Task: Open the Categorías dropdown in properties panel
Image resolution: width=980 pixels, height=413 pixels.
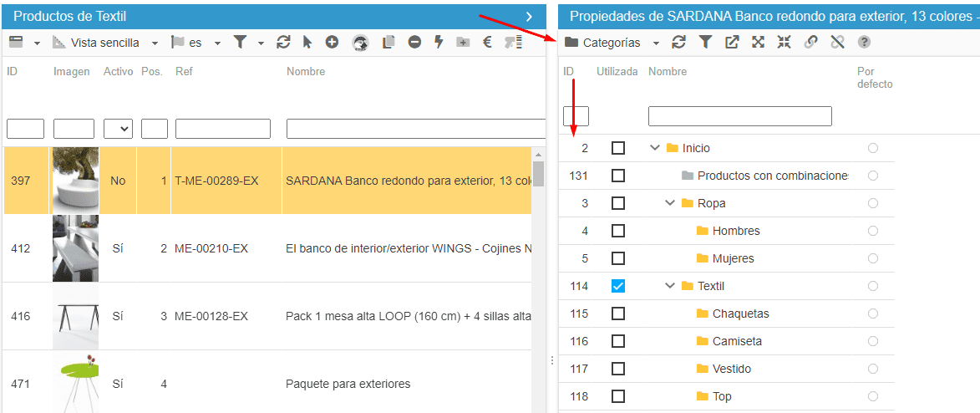Action: [x=612, y=43]
